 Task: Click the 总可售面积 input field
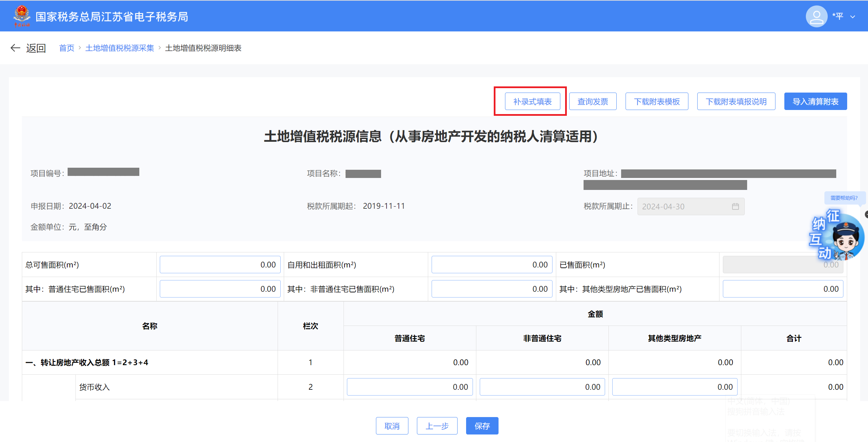220,265
